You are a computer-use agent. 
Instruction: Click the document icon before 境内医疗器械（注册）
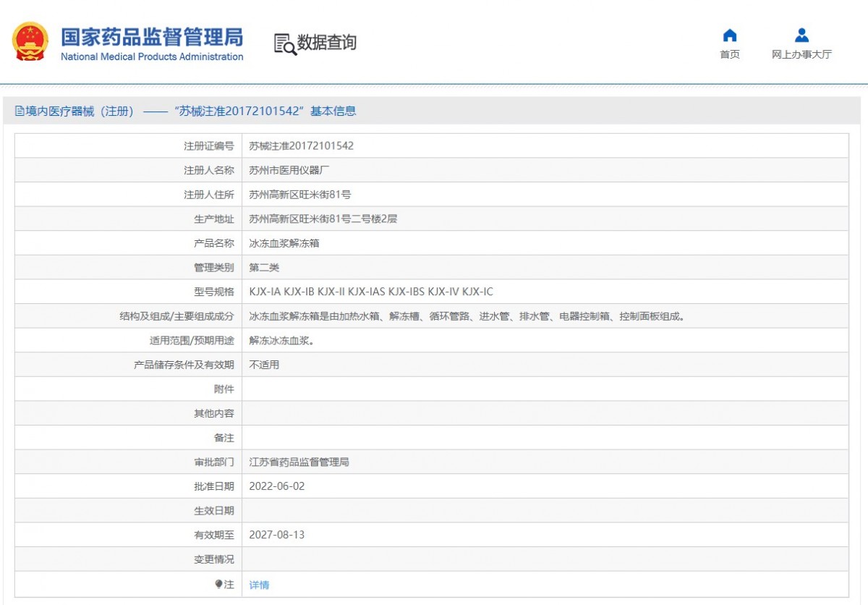point(22,111)
